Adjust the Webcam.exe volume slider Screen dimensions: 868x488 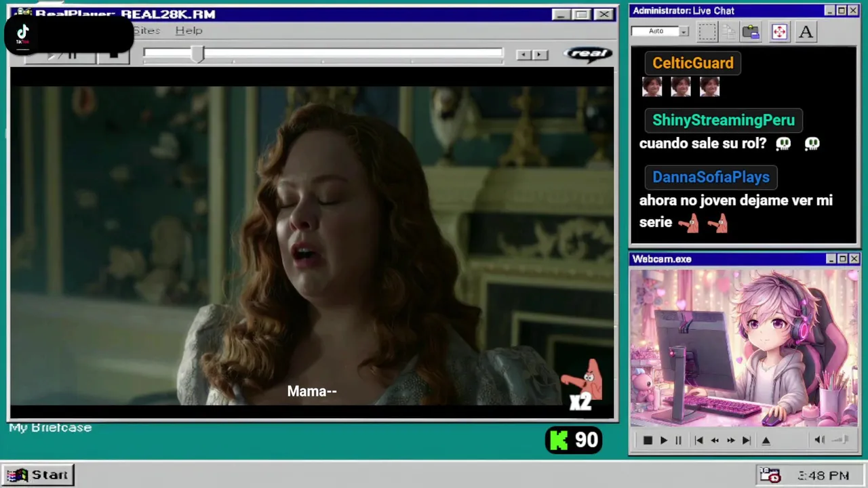840,440
